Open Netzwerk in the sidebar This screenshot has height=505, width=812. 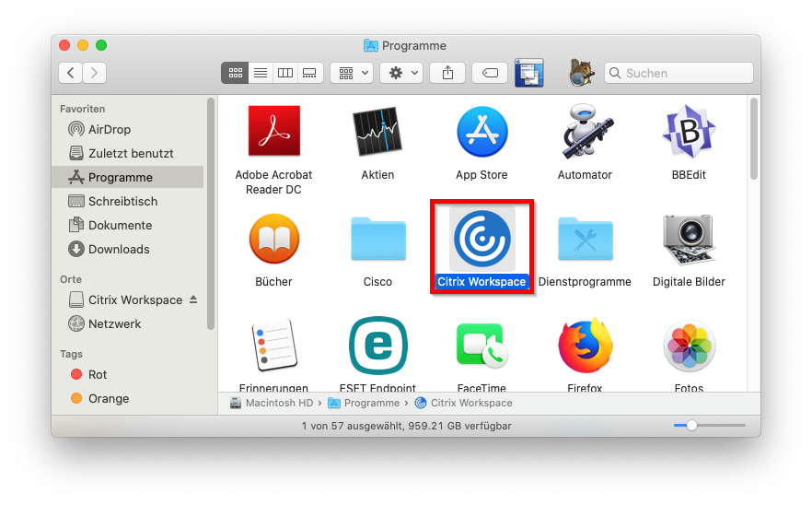(128, 324)
